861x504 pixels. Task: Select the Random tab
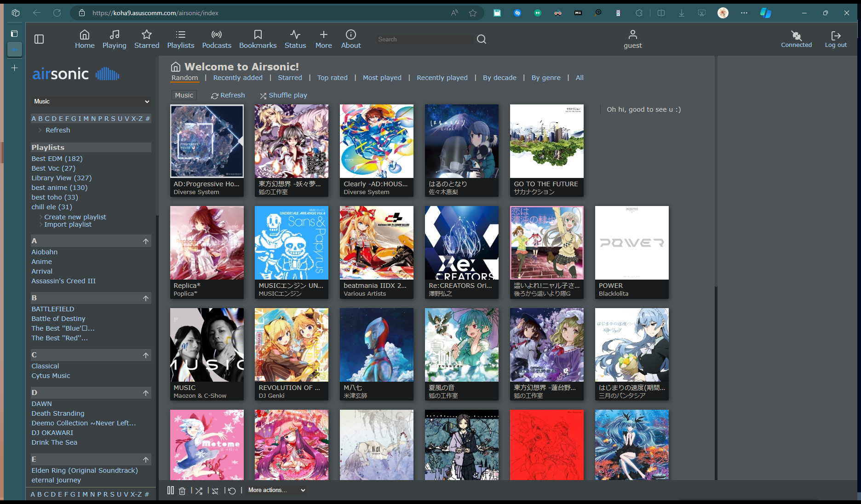pyautogui.click(x=185, y=78)
